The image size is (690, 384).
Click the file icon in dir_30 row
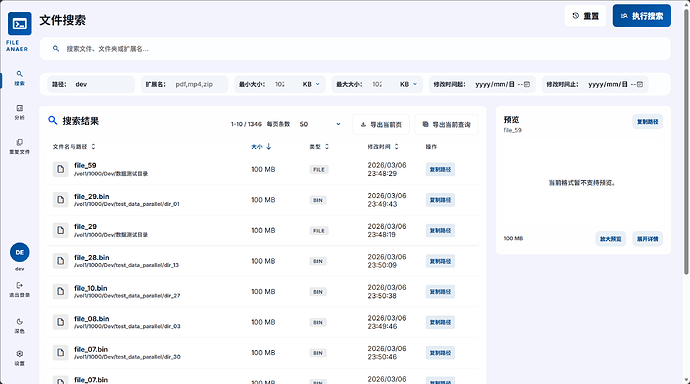(x=61, y=352)
